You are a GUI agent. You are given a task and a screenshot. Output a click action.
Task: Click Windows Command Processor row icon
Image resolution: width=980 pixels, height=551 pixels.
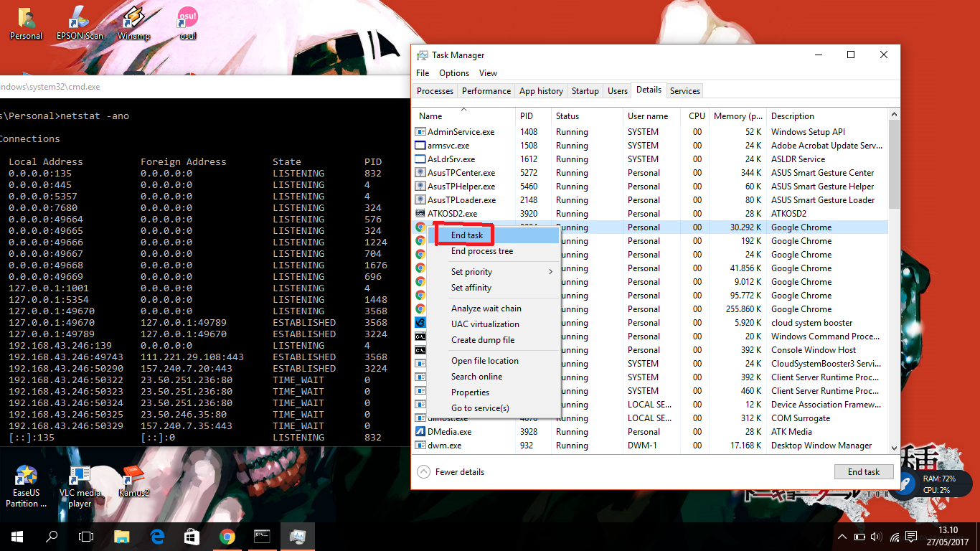pyautogui.click(x=421, y=336)
